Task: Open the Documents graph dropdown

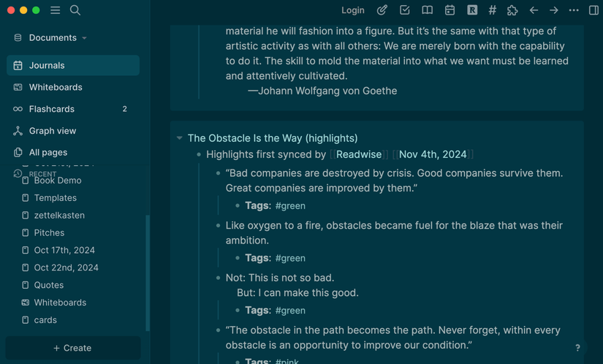Action: pos(58,38)
